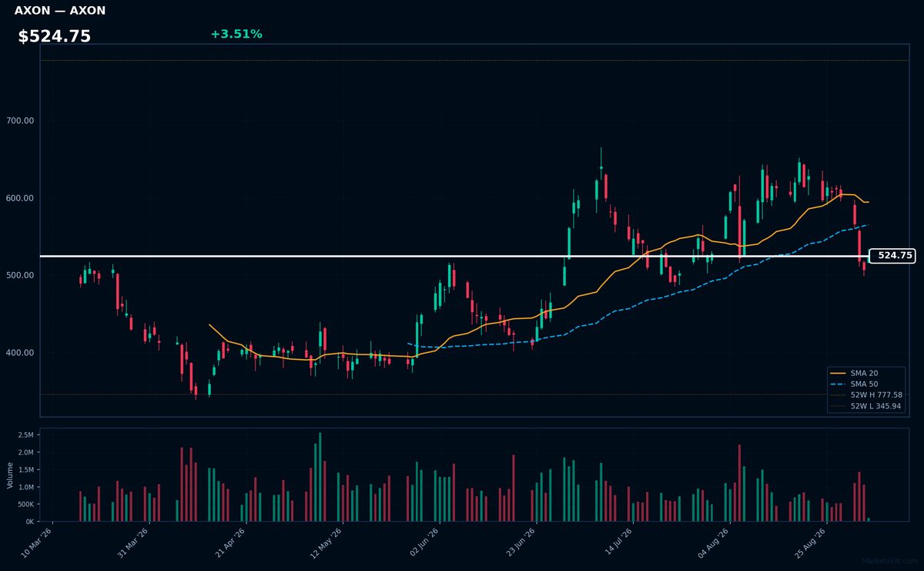Click the 600.00 price axis label
924x571 pixels.
click(x=22, y=198)
